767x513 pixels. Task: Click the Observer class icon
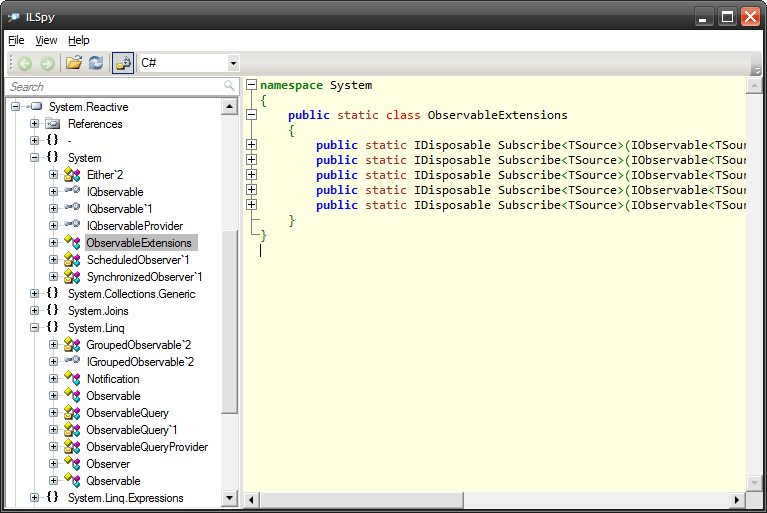(x=72, y=464)
